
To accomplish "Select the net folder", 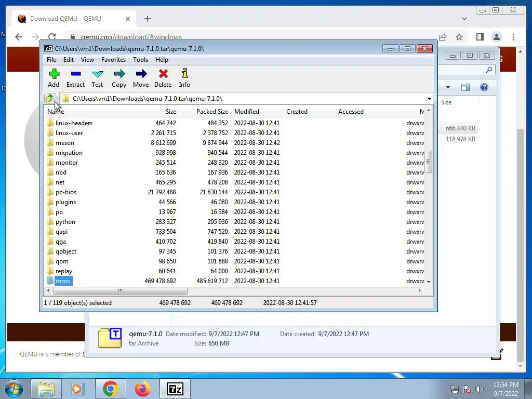I will point(60,182).
